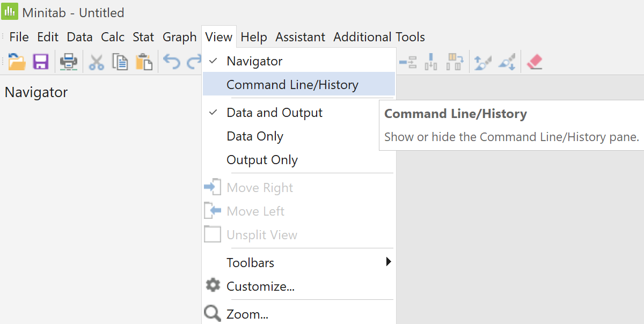The height and width of the screenshot is (324, 644).
Task: Expand the Toolbars submenu
Action: [x=299, y=263]
